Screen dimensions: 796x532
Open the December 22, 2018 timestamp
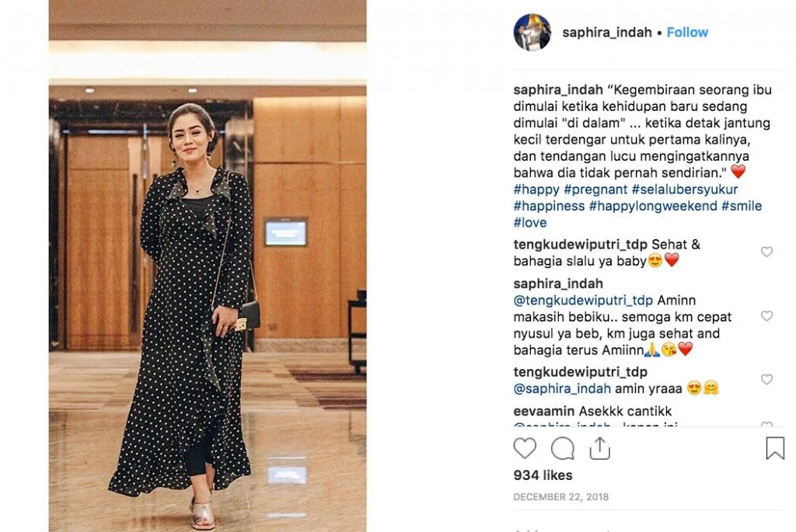click(x=560, y=497)
